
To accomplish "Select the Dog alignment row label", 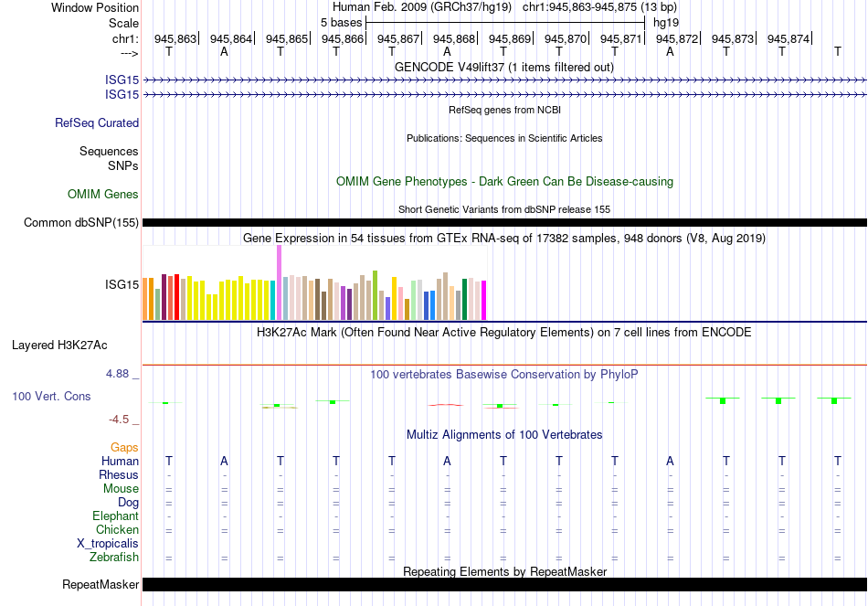I will (128, 503).
